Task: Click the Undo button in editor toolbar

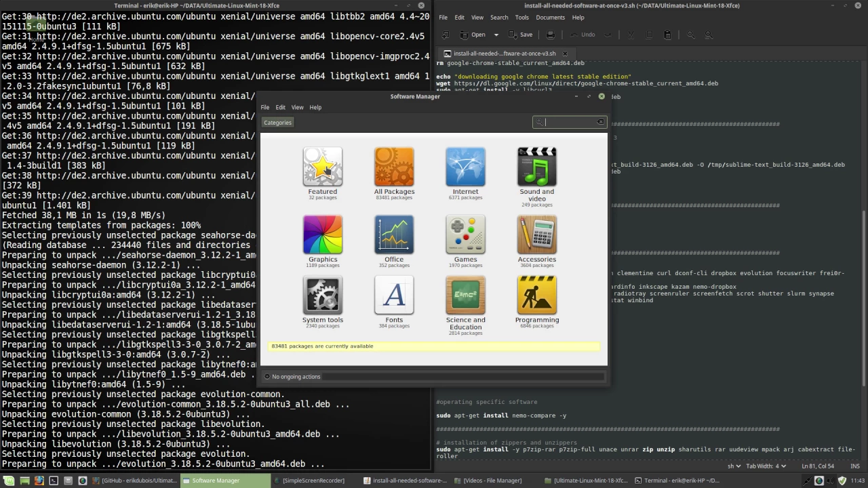Action: pos(583,35)
